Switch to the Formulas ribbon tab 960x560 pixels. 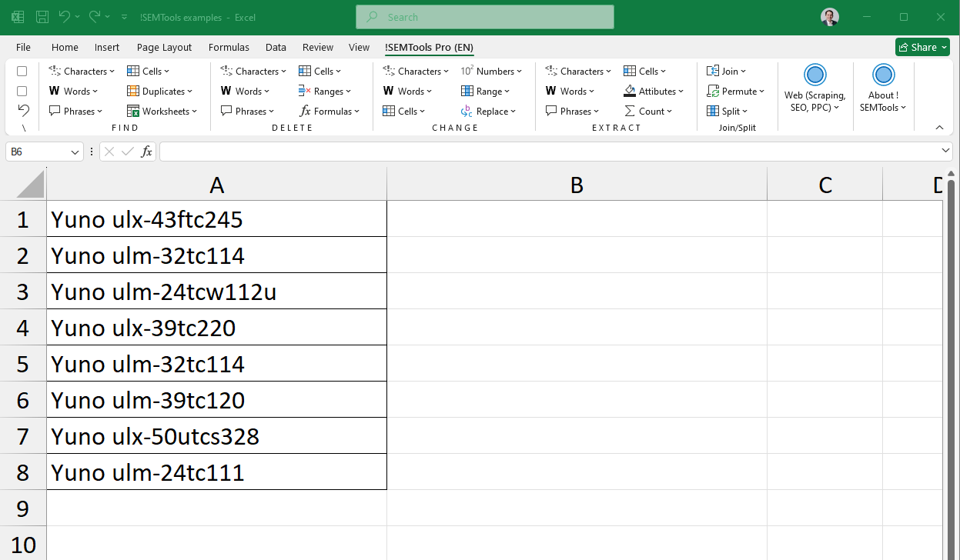[229, 47]
